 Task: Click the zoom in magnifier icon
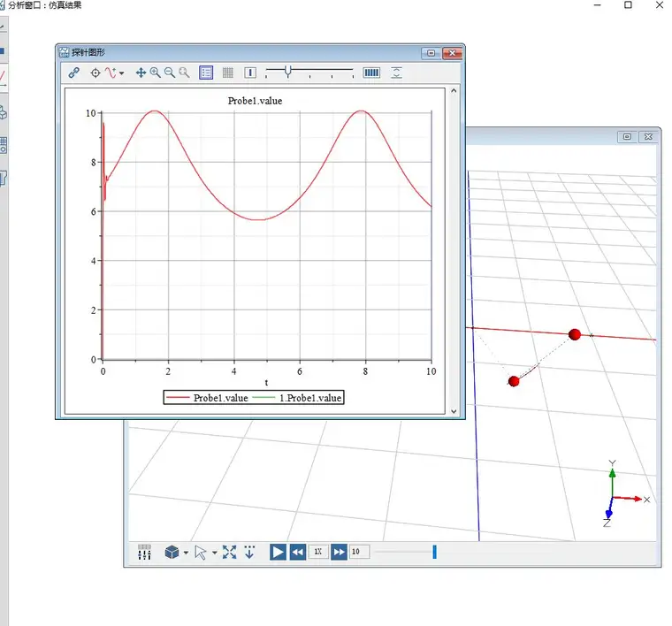(x=155, y=73)
